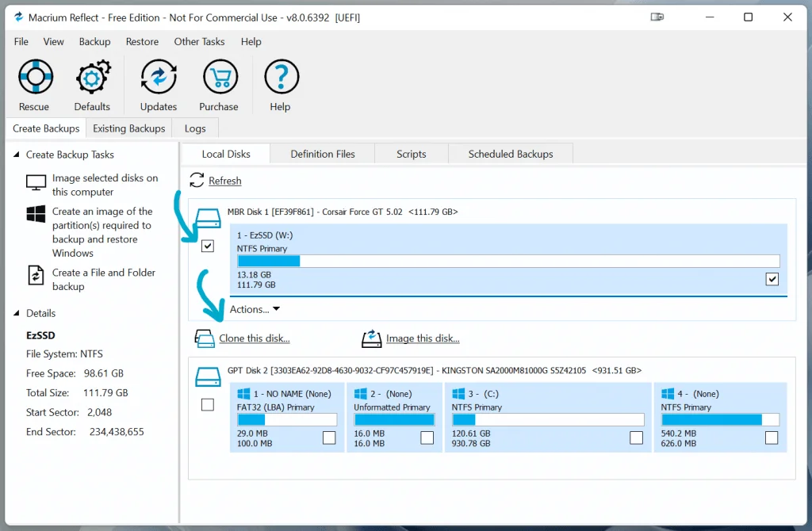Click Windows logo on partition 4 NTFS
The image size is (812, 531).
pyautogui.click(x=668, y=394)
